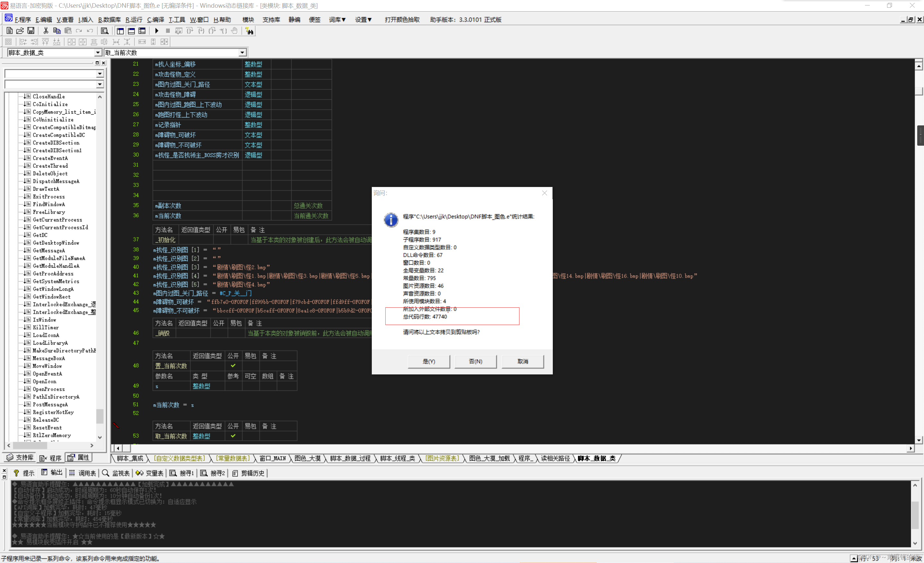The height and width of the screenshot is (563, 924).
Task: Click the Cut scissors icon
Action: tap(46, 31)
